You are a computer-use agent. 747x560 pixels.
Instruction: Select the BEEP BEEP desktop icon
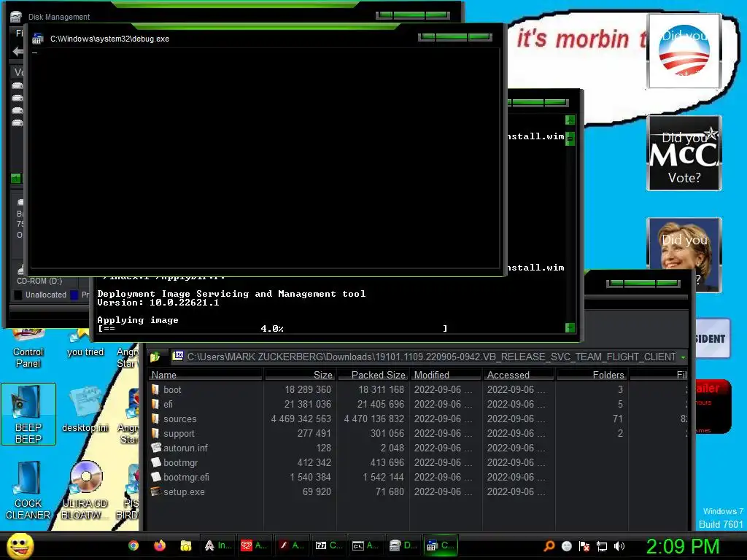click(28, 414)
